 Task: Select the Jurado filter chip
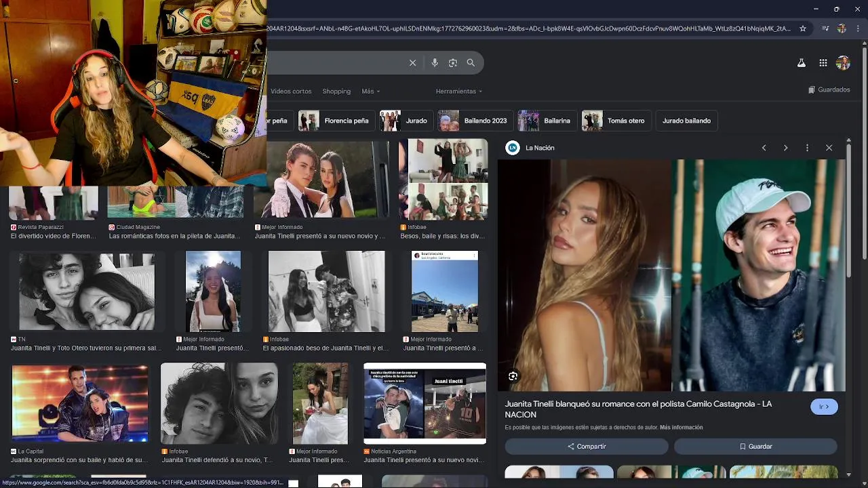(406, 121)
